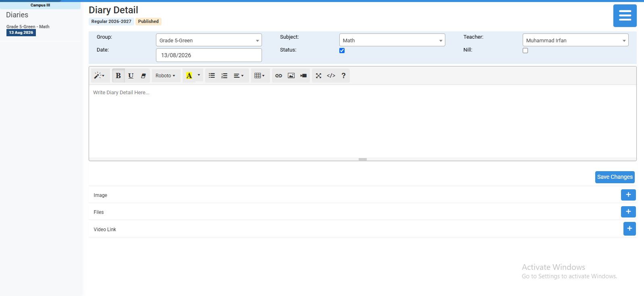The width and height of the screenshot is (644, 296).
Task: Apply the yellow highlight font color
Action: pyautogui.click(x=189, y=76)
